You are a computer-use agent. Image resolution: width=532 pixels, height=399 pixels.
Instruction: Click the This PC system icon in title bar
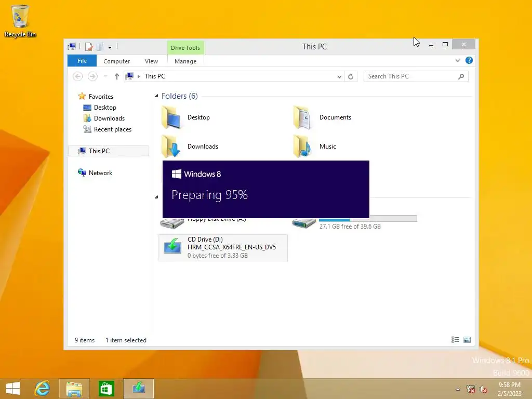click(72, 46)
